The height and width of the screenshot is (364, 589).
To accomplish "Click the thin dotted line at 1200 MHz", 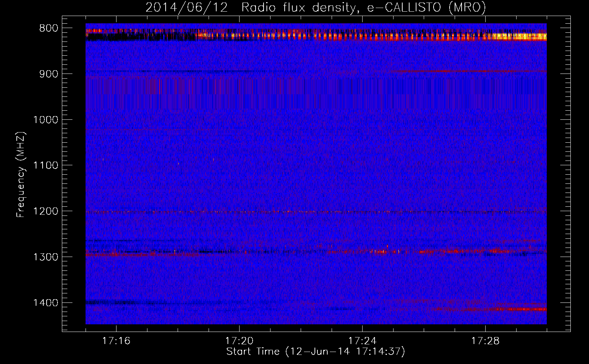I will click(316, 211).
